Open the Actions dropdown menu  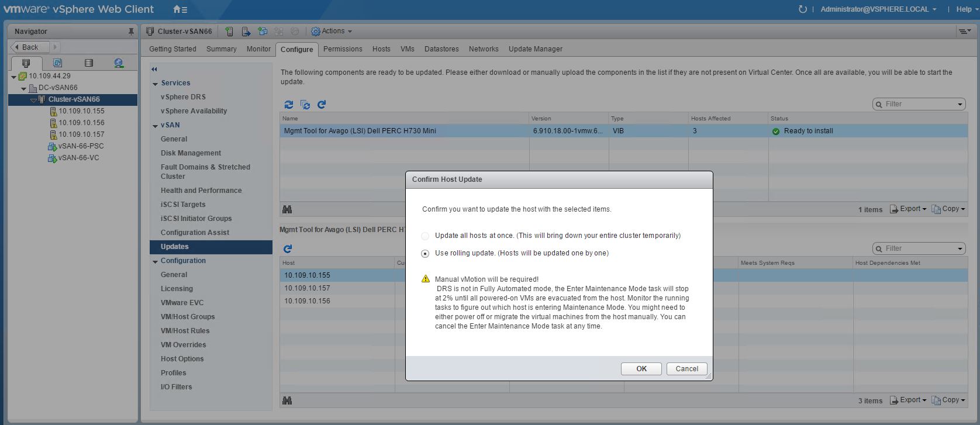pyautogui.click(x=332, y=31)
